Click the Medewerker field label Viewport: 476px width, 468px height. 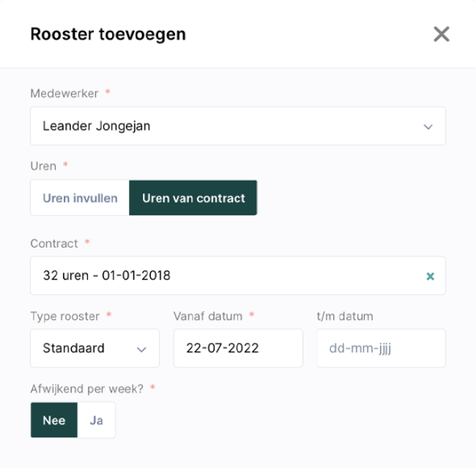(66, 94)
